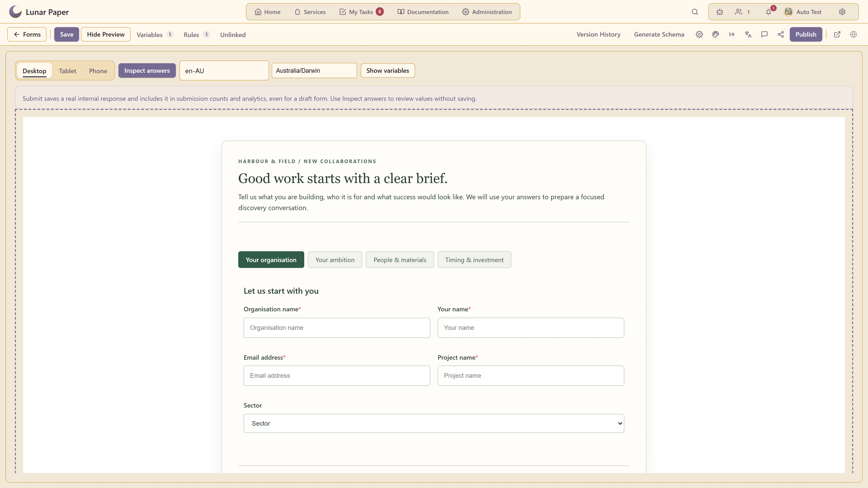
Task: Open the search magnifier icon
Action: 694,12
